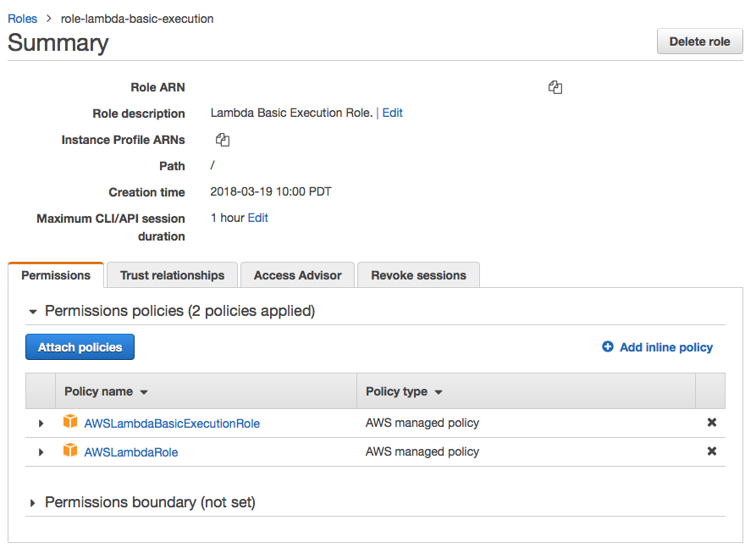Select the Revoke sessions tab
Image resolution: width=756 pixels, height=559 pixels.
(x=418, y=274)
